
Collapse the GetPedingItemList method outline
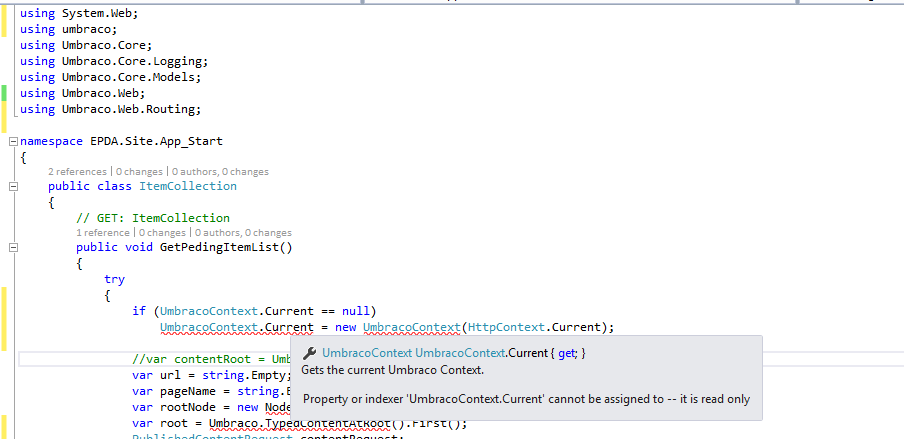pos(13,247)
